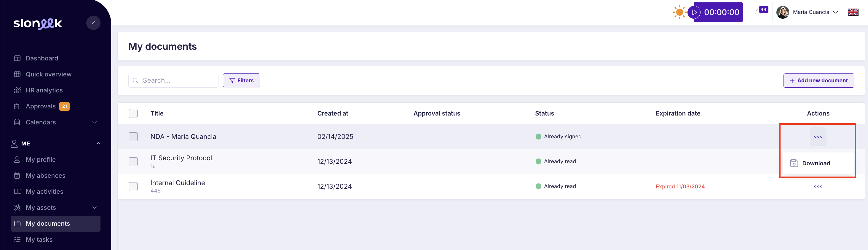Viewport: 868px width, 250px height.
Task: Sort by the Title column header
Action: pyautogui.click(x=157, y=113)
